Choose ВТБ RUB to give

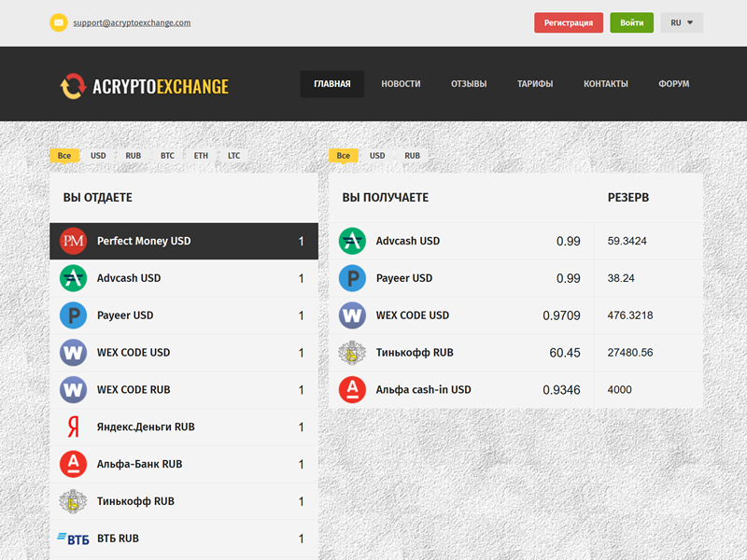[184, 539]
